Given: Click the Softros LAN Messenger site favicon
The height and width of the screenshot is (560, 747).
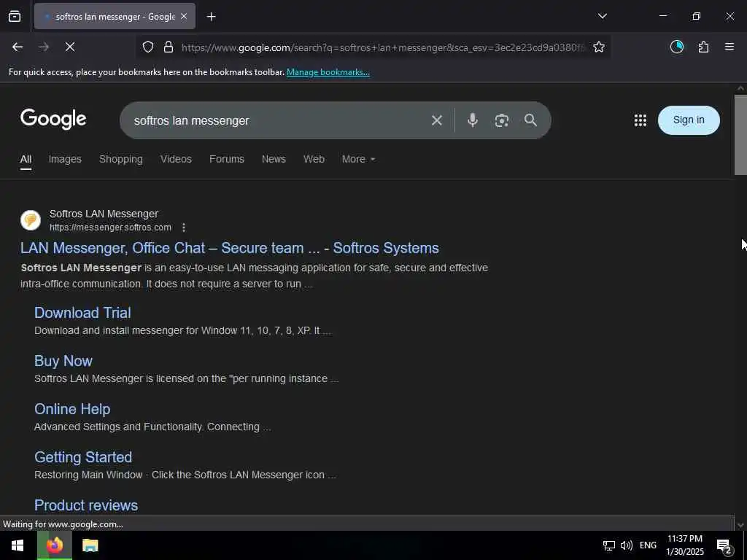Looking at the screenshot, I should [x=31, y=220].
